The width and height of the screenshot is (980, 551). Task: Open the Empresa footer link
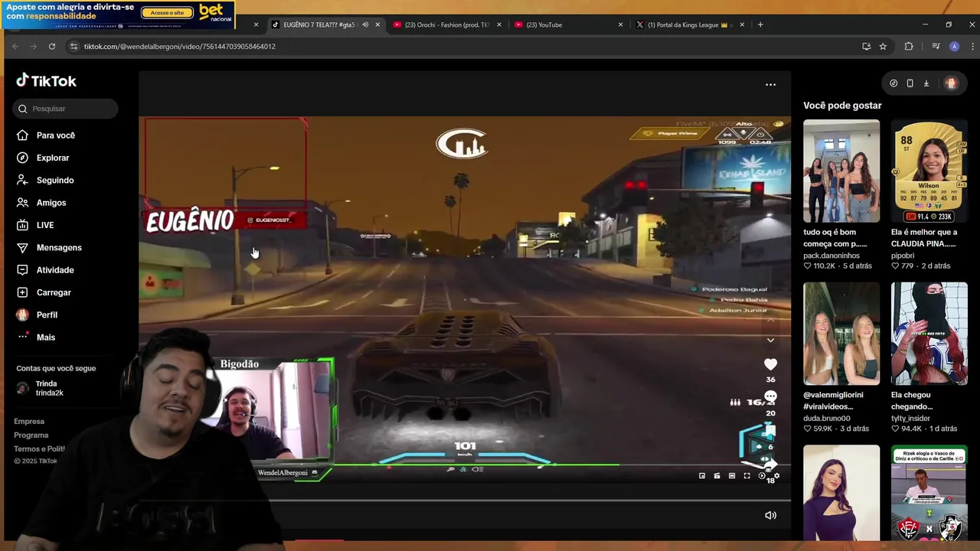pyautogui.click(x=29, y=422)
